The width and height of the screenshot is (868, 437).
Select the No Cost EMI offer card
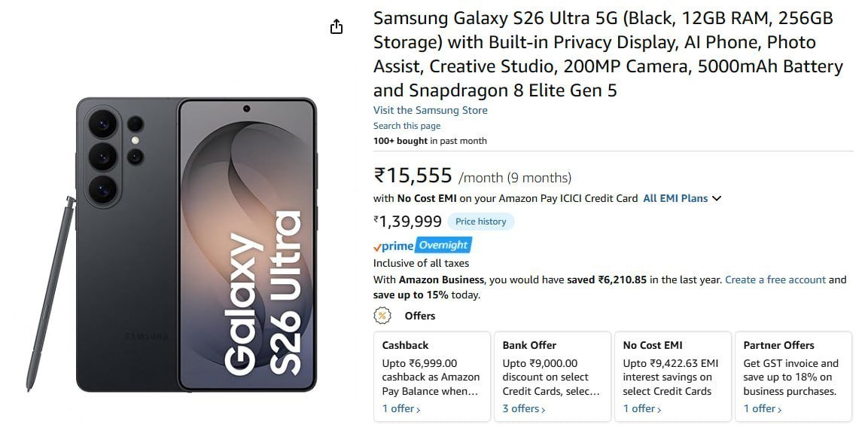point(672,377)
